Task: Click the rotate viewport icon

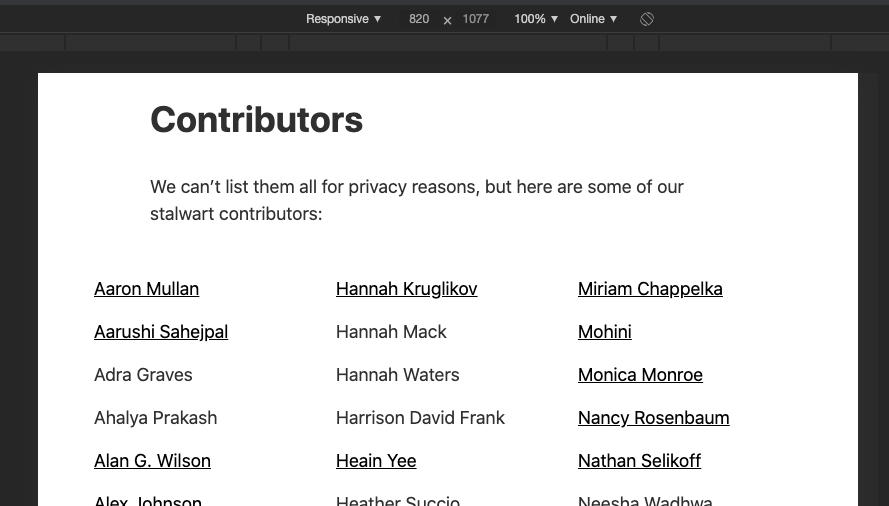Action: (x=647, y=19)
